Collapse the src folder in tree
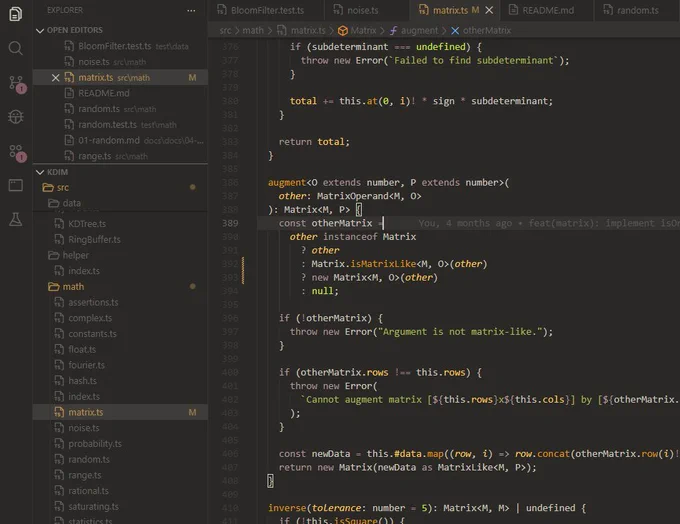The image size is (680, 524). (x=120, y=187)
